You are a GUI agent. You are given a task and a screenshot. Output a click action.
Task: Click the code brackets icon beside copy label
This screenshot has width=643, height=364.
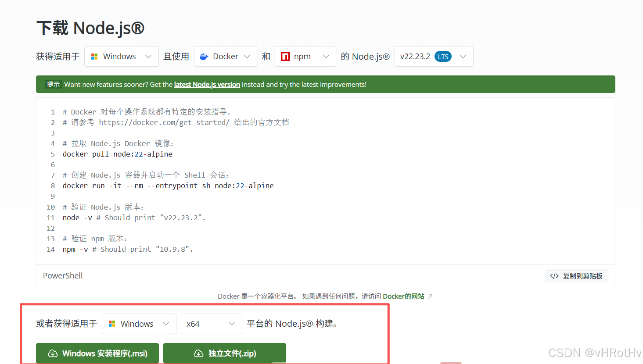point(554,276)
